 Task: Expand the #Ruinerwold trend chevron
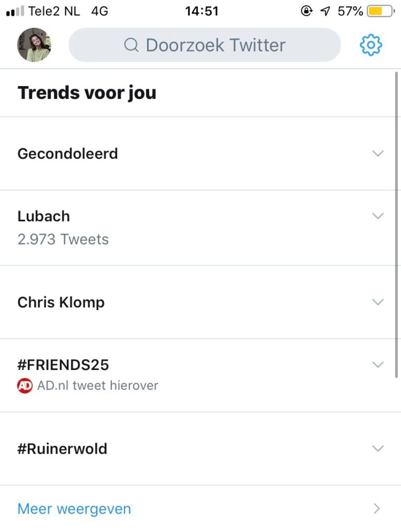tap(378, 448)
